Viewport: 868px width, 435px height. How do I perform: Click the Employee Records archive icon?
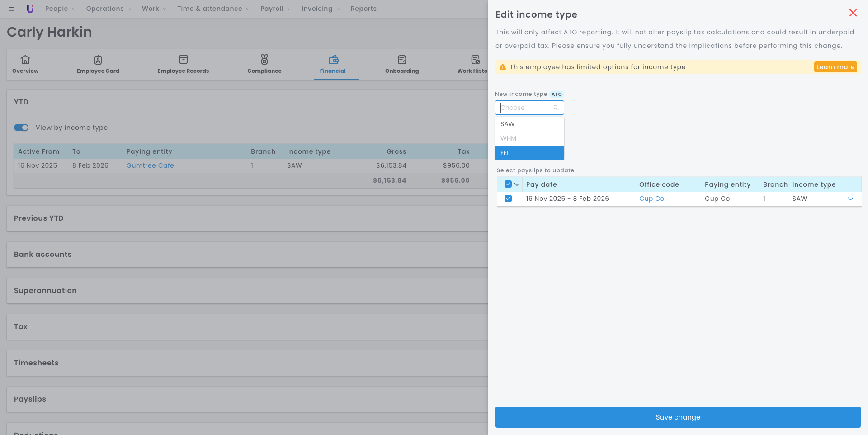pos(184,60)
